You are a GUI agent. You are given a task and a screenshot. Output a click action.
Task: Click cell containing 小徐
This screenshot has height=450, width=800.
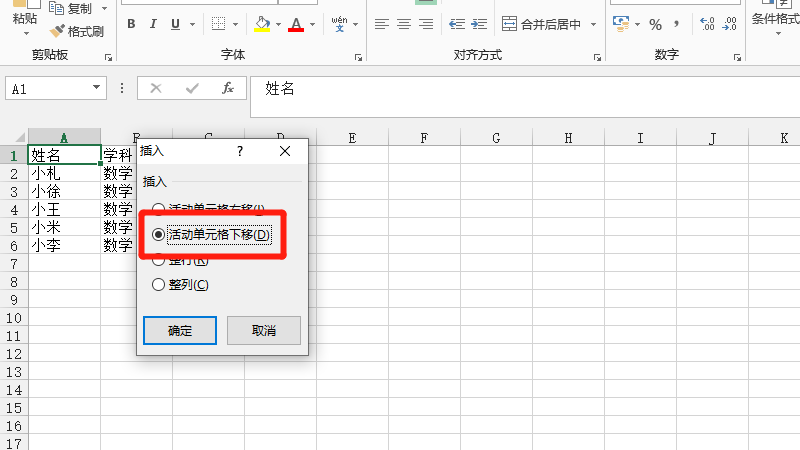(64, 191)
